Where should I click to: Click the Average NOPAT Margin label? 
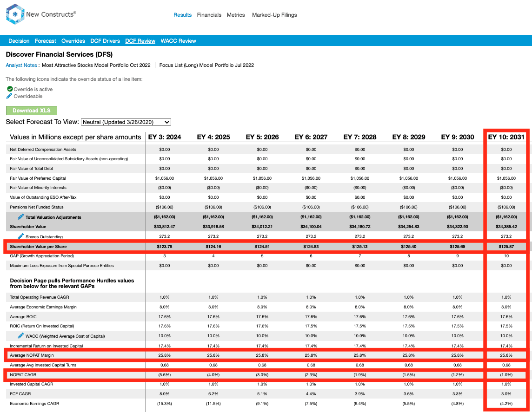click(32, 355)
